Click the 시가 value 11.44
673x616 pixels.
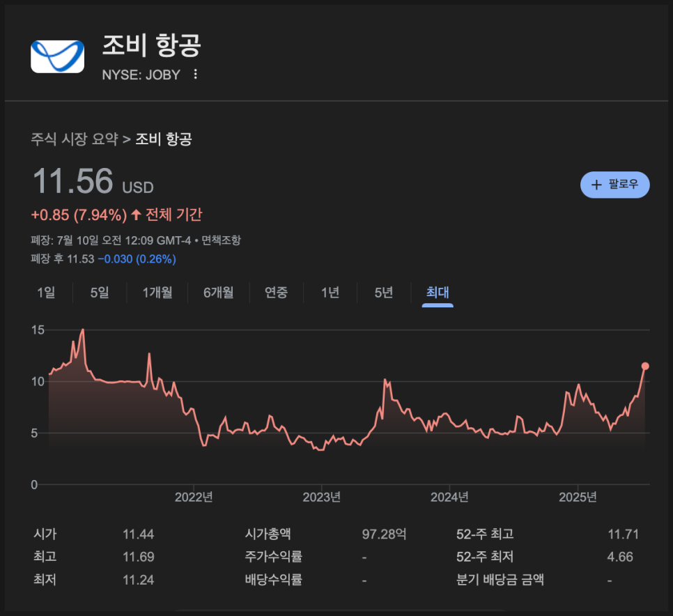click(138, 534)
